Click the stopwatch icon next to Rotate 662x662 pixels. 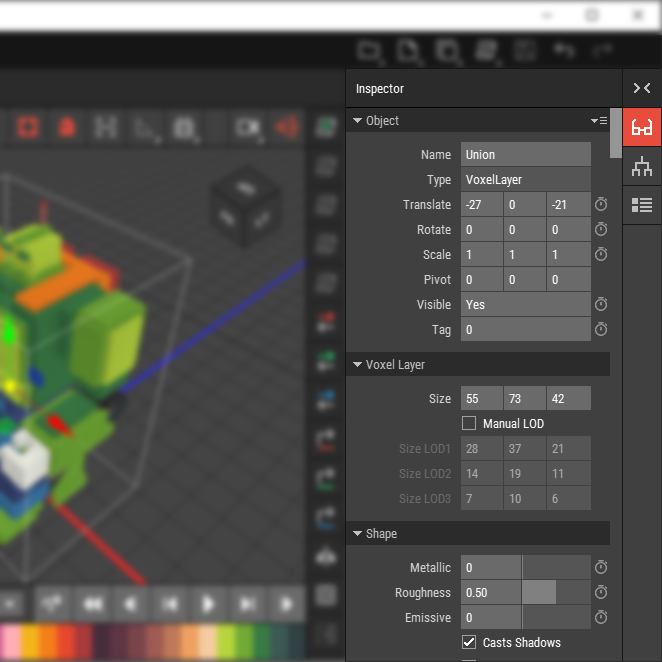tap(601, 230)
